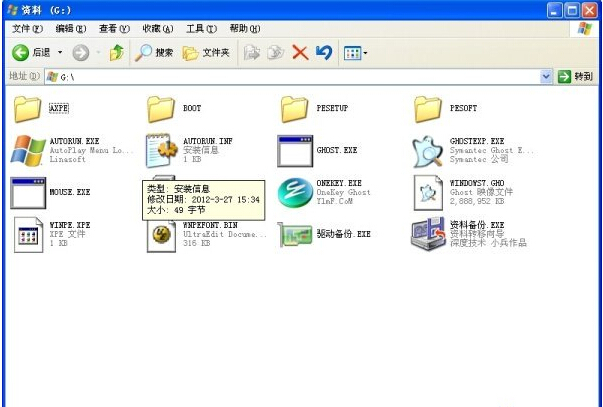Open the PESOFT folder

click(428, 109)
